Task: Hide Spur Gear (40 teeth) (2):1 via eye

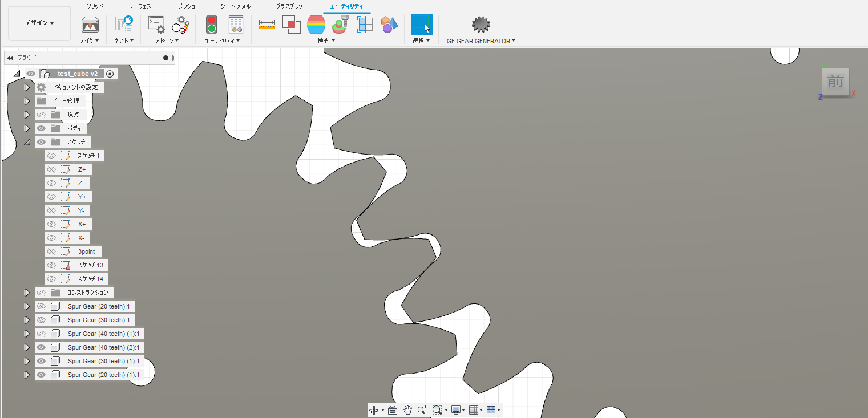Action: click(41, 347)
